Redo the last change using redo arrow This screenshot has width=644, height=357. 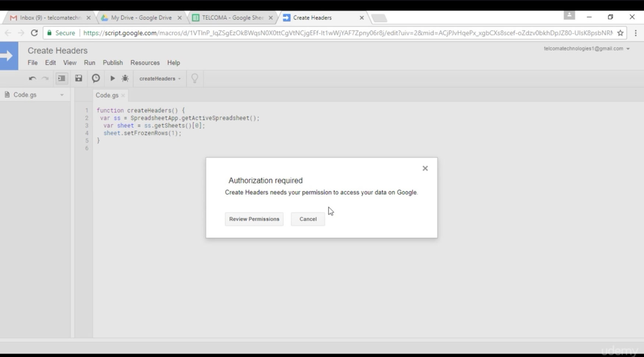(45, 78)
